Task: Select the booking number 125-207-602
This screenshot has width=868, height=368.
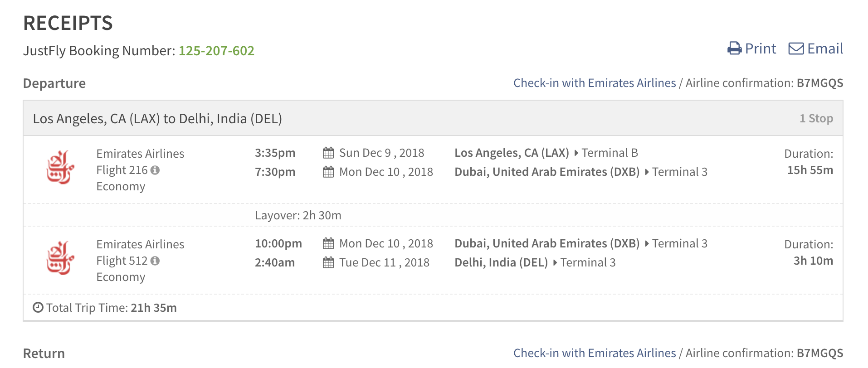Action: (x=216, y=50)
